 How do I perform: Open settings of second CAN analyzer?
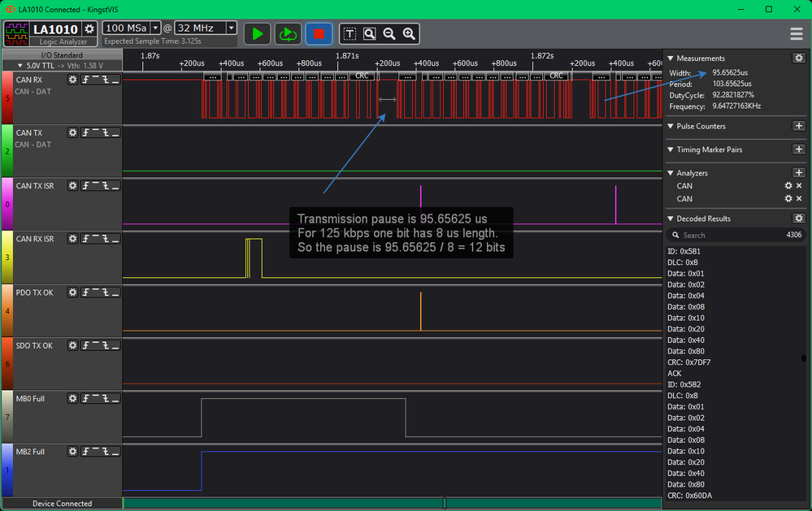[788, 198]
